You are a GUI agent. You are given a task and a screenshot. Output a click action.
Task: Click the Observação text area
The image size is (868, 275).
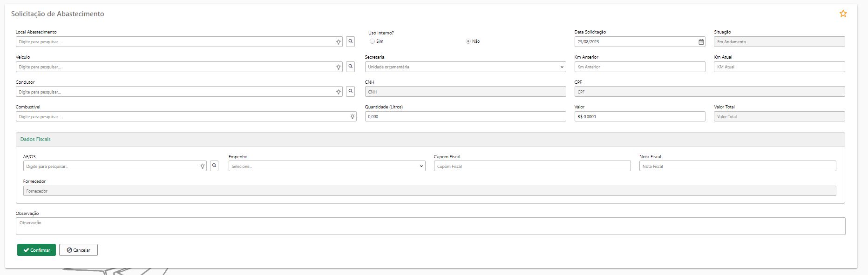click(x=430, y=226)
